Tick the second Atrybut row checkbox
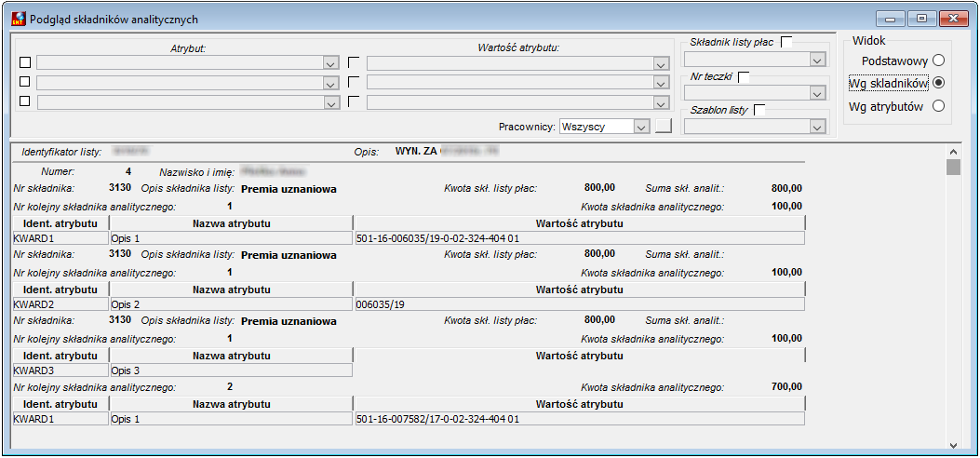 pyautogui.click(x=25, y=82)
